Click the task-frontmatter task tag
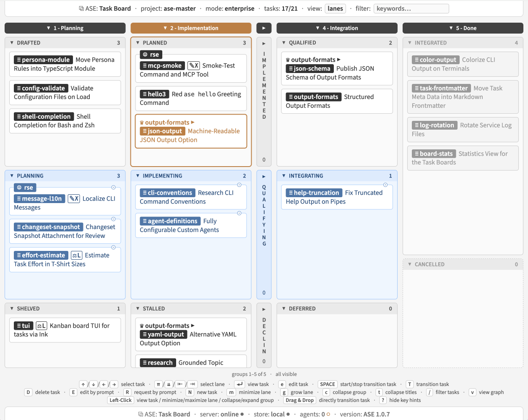Image resolution: width=528 pixels, height=420 pixels. 441,88
